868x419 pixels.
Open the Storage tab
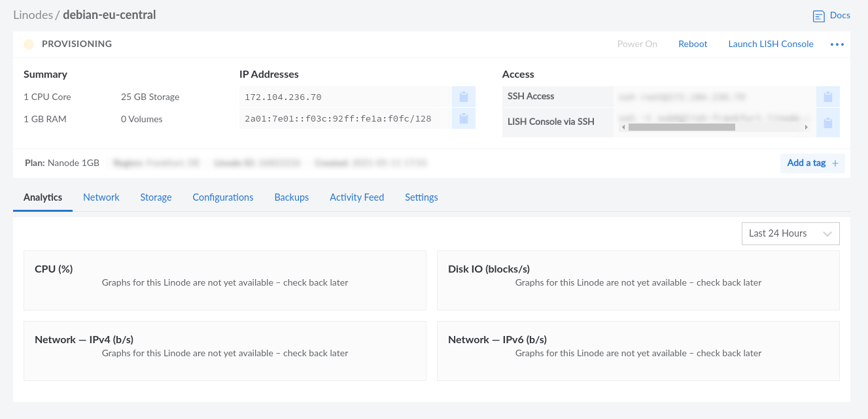(x=156, y=197)
